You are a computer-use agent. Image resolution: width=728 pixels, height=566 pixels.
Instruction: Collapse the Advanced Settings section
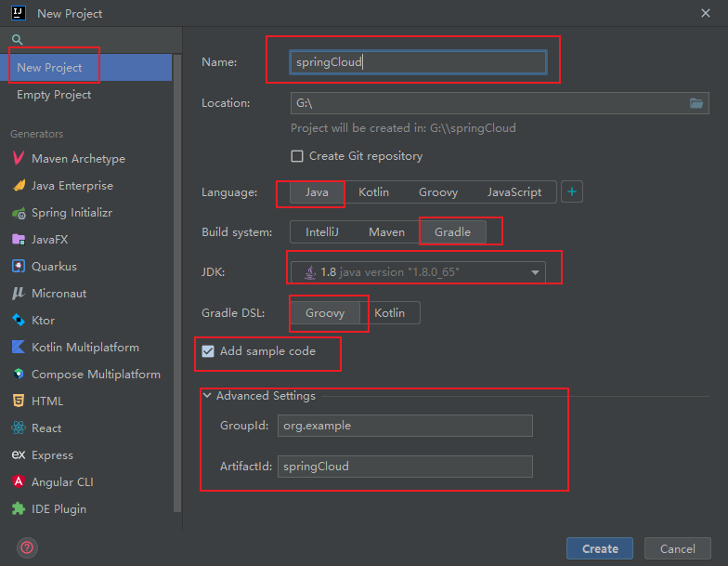(207, 396)
